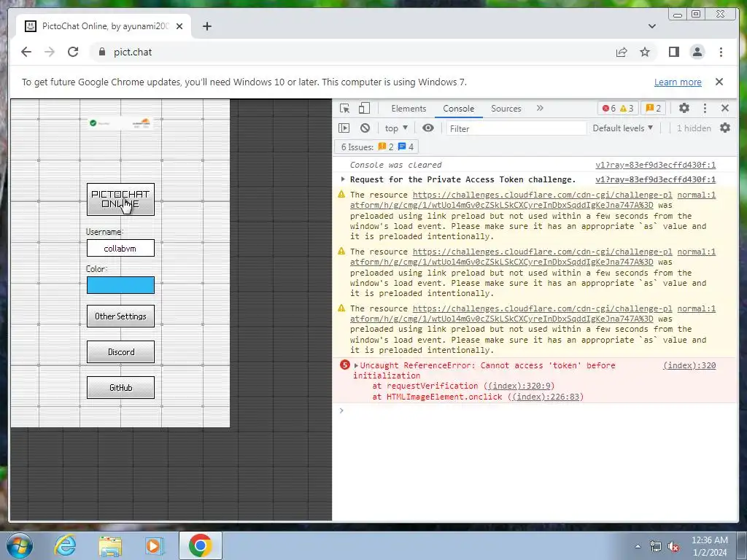Switch to the Elements tab

click(x=409, y=109)
